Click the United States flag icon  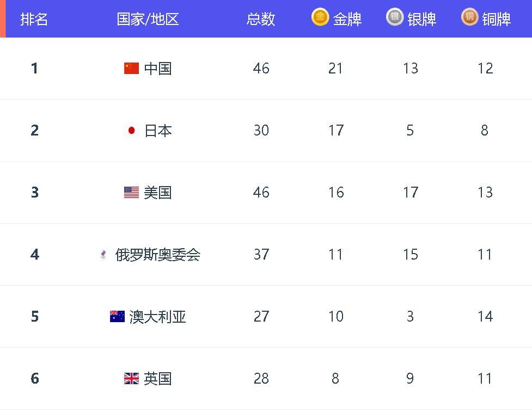[x=131, y=192]
